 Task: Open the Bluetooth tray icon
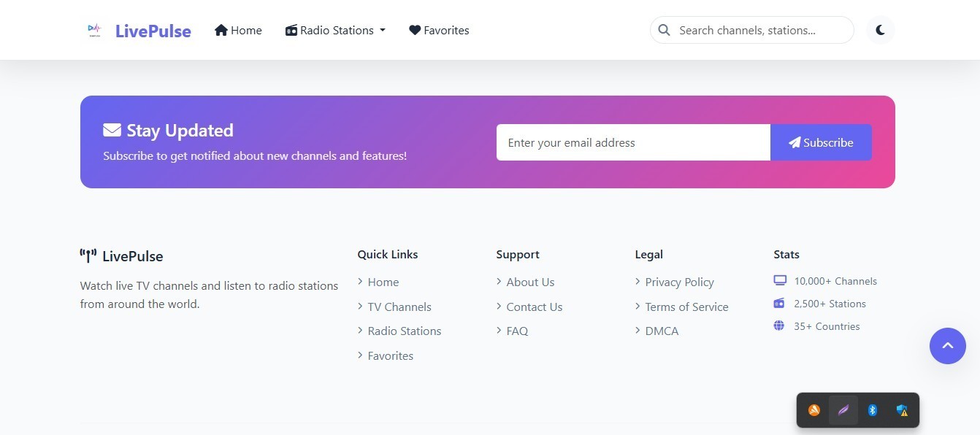click(x=872, y=410)
